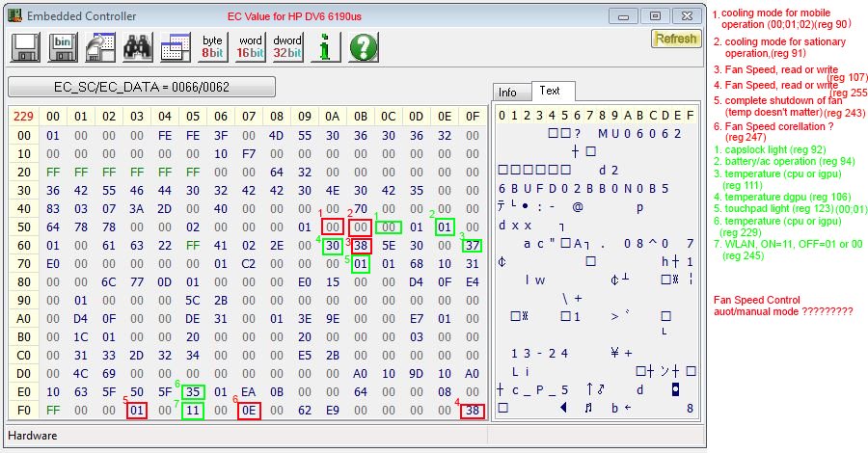868x453 pixels.
Task: Click the Refresh button
Action: coord(676,39)
